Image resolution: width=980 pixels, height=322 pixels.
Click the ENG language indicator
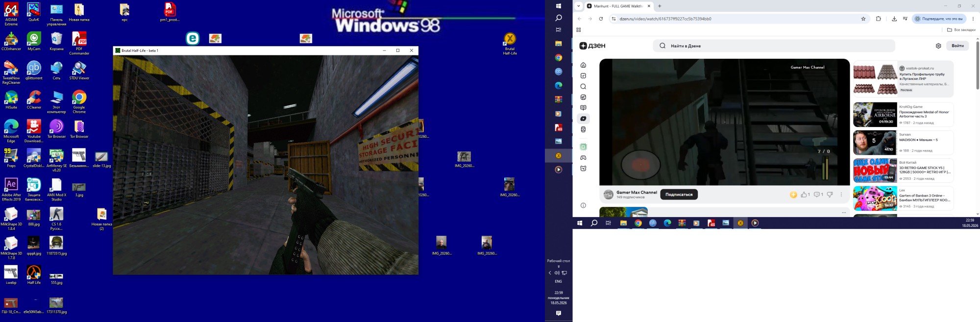559,281
